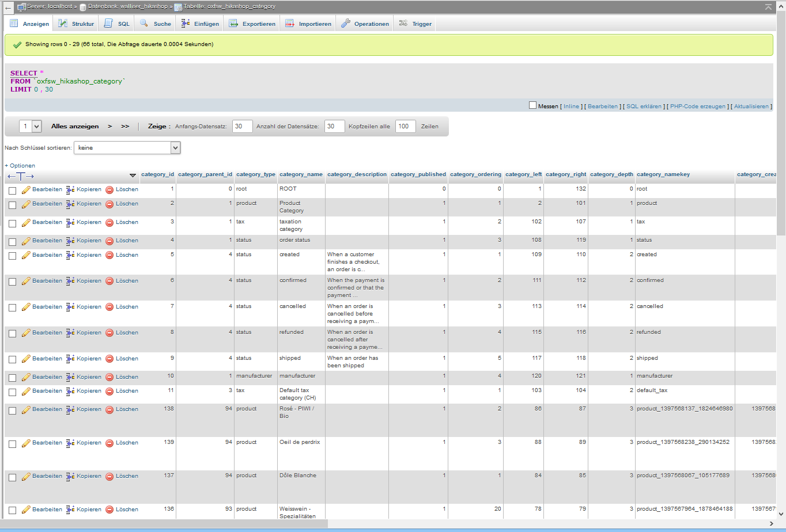786x532 pixels.
Task: Click the red delete icon for shipped row
Action: 109,359
